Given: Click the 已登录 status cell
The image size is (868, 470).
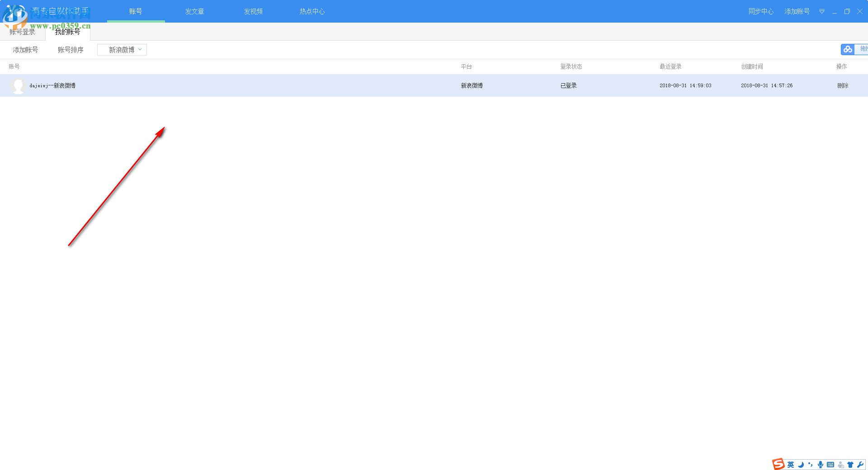Looking at the screenshot, I should 568,85.
